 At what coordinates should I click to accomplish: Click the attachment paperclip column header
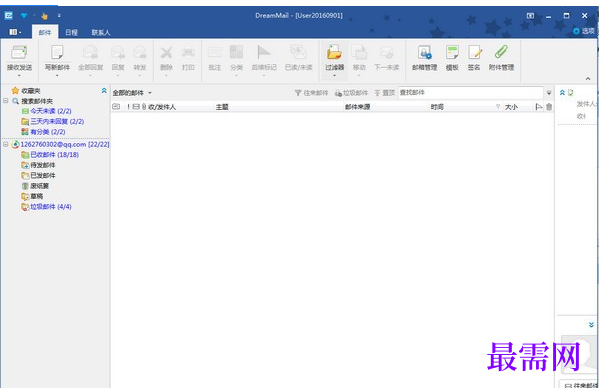click(x=144, y=107)
